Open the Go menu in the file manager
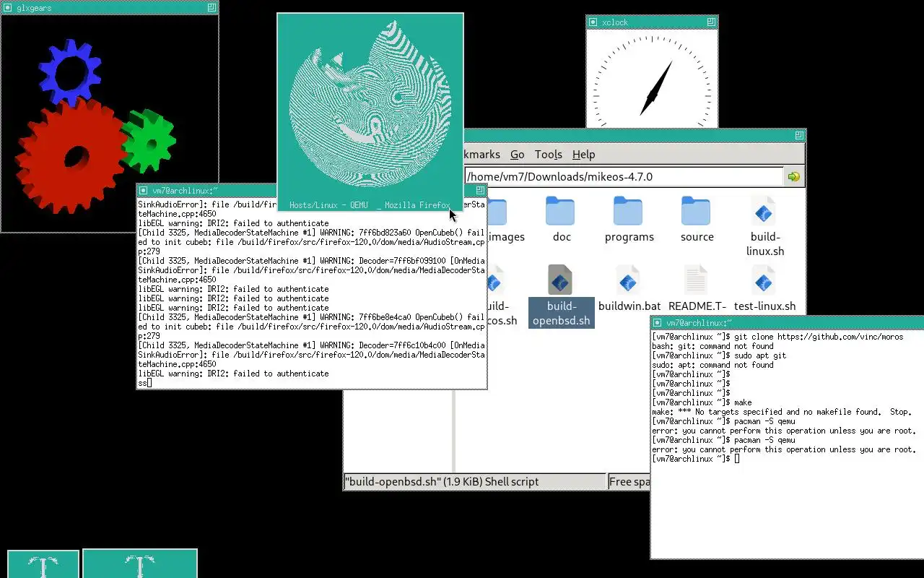 tap(517, 155)
